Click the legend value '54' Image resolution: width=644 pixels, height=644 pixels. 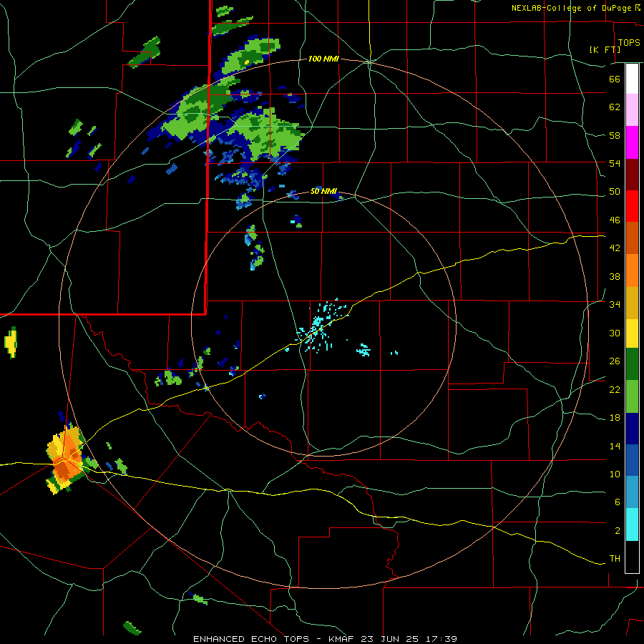pos(615,163)
